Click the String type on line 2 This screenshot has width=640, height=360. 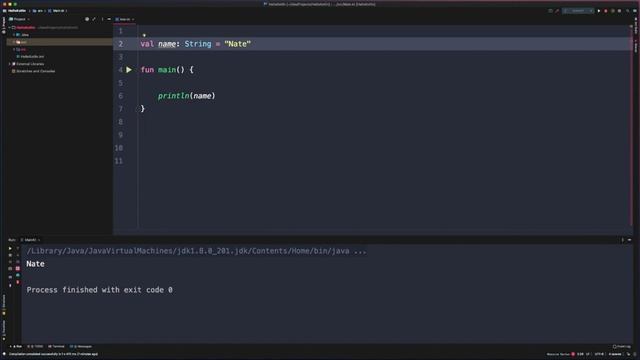click(198, 44)
